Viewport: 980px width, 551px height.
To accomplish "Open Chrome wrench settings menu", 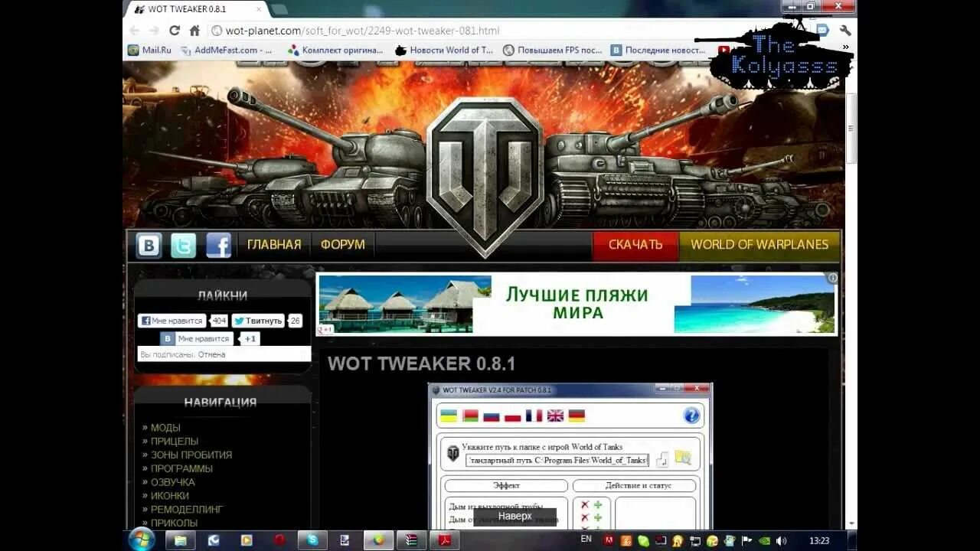I will 845,31.
